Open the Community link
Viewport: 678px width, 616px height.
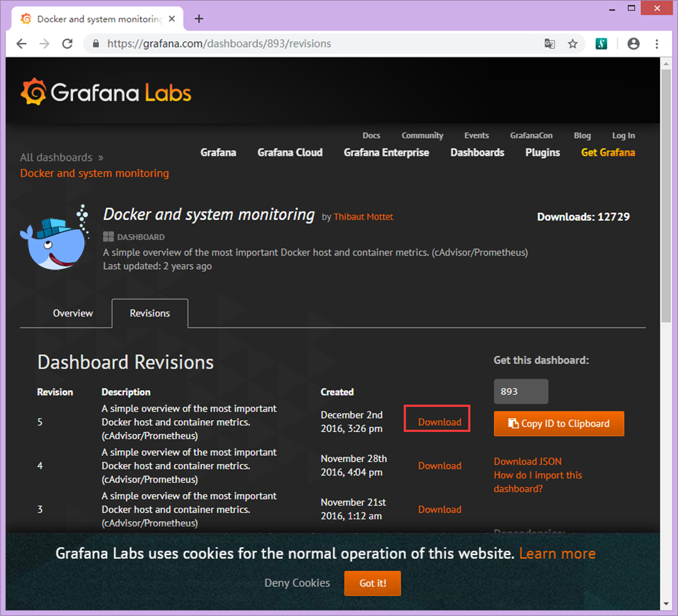tap(422, 136)
